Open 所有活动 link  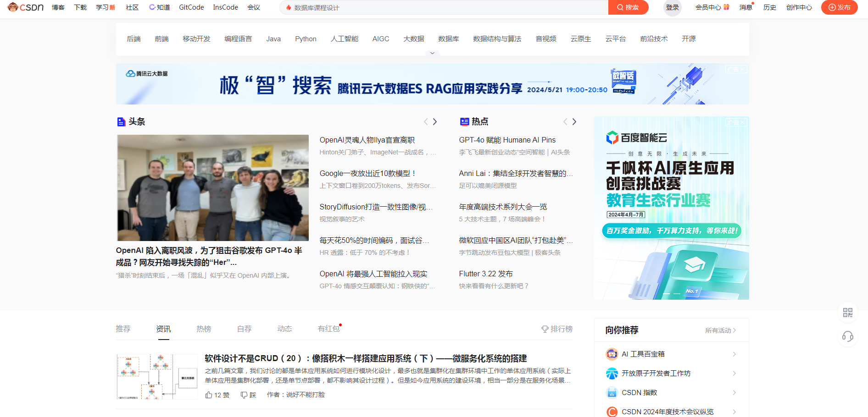pyautogui.click(x=720, y=330)
